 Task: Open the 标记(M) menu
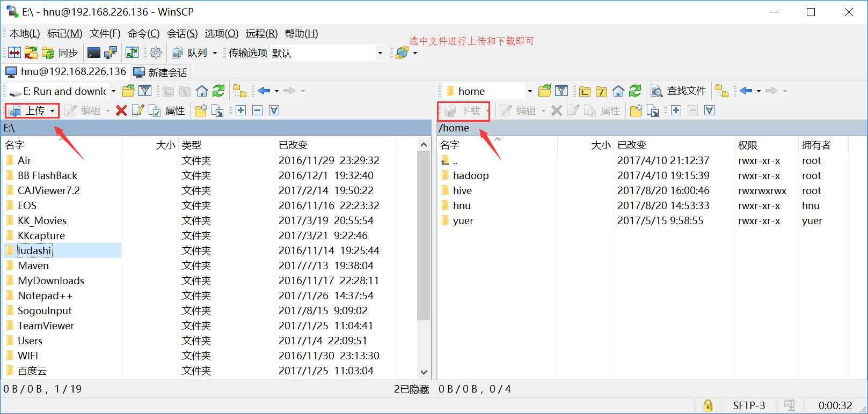(65, 34)
